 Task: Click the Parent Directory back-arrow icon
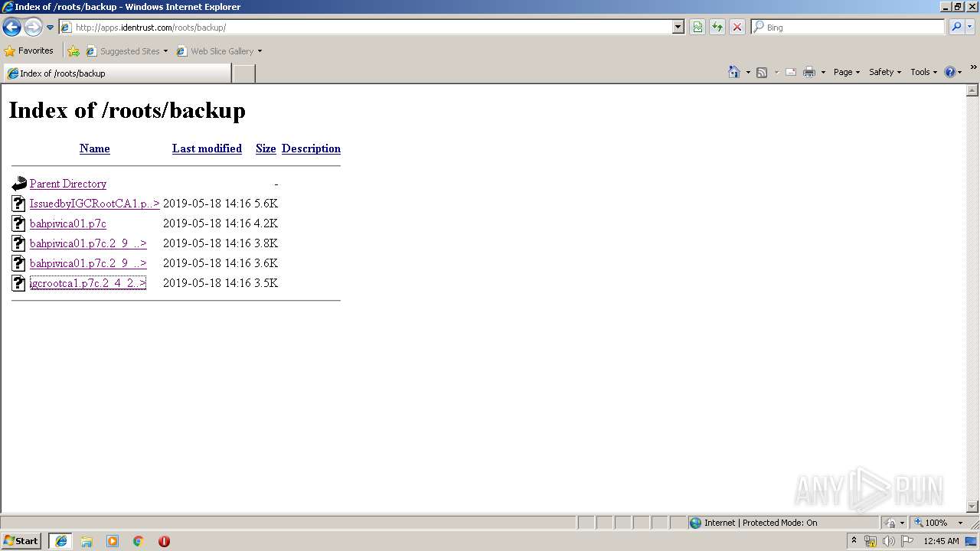(19, 184)
